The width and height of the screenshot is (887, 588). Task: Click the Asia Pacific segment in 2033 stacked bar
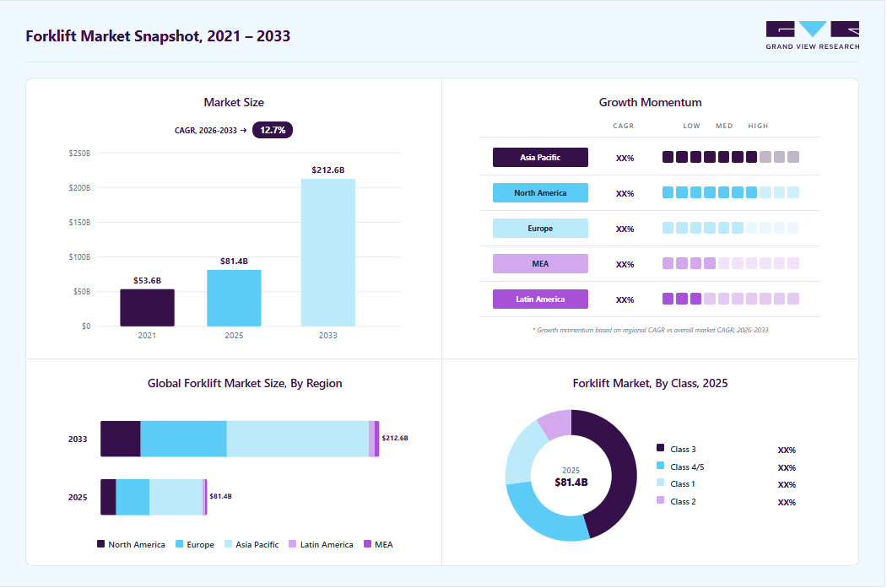(298, 439)
